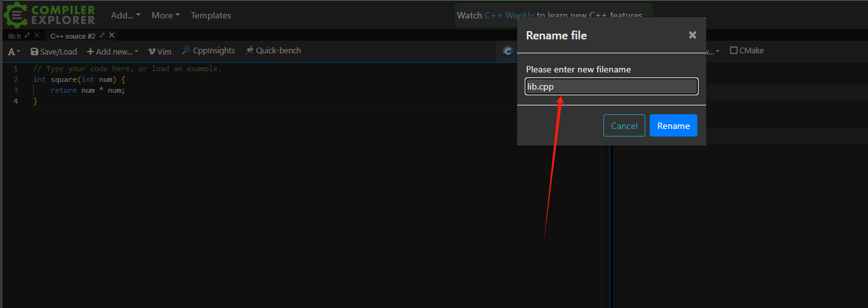Open the More dropdown menu
Viewport: 868px width, 308px height.
166,15
